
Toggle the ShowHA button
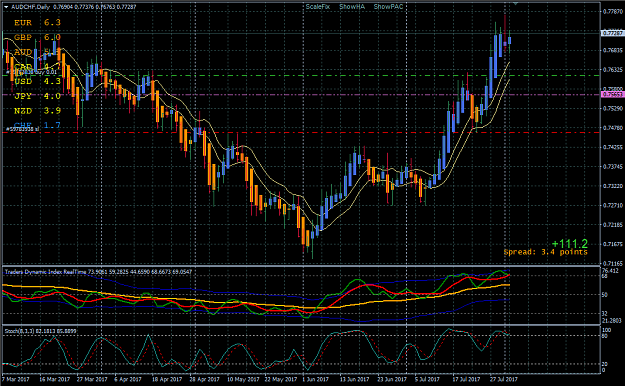pos(352,7)
